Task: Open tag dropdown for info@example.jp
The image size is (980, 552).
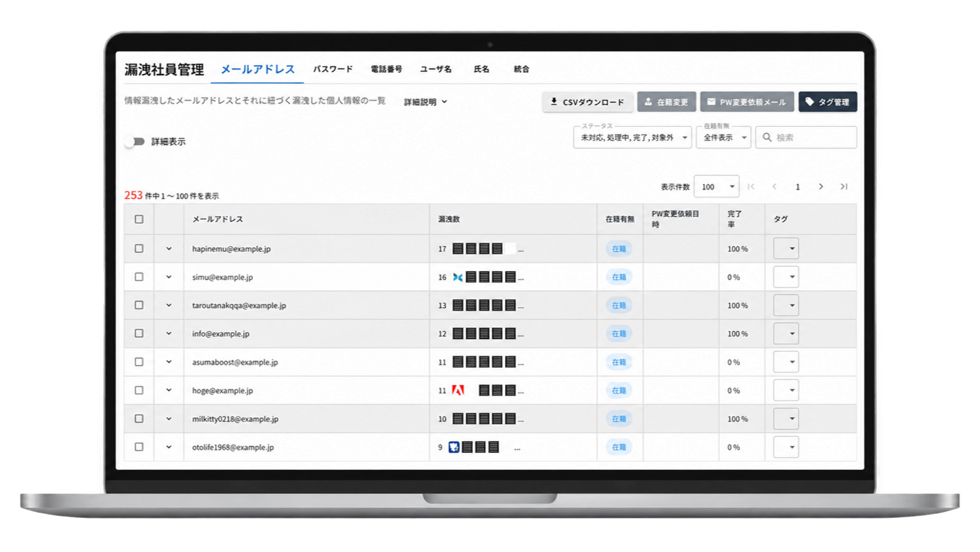Action: click(786, 333)
